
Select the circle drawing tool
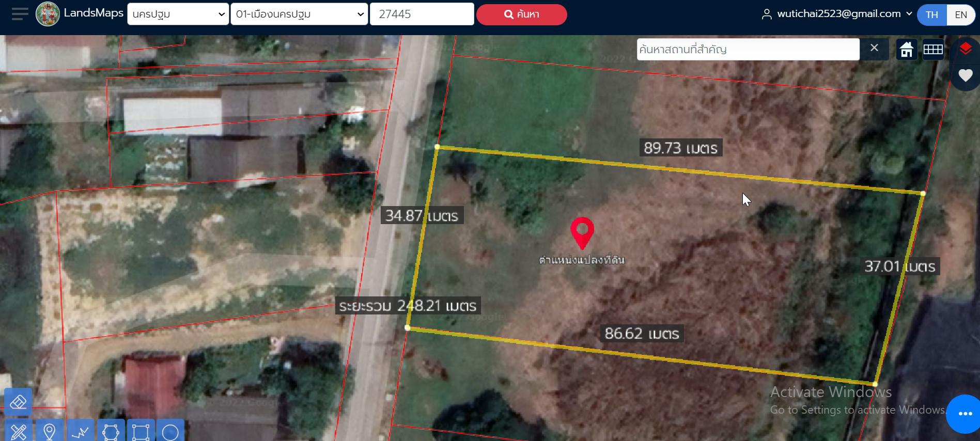tap(170, 431)
